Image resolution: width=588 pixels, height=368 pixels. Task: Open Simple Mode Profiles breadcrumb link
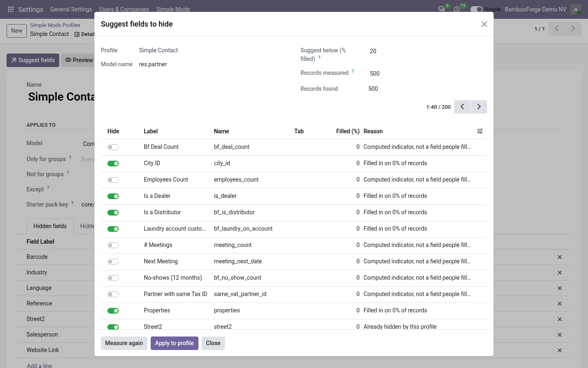(55, 25)
